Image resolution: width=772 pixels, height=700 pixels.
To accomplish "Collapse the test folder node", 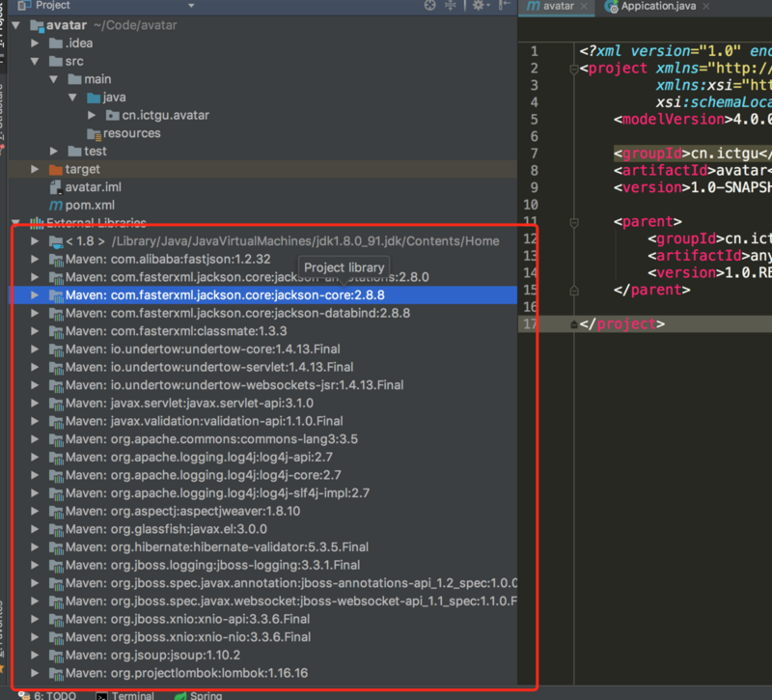I will pyautogui.click(x=55, y=151).
